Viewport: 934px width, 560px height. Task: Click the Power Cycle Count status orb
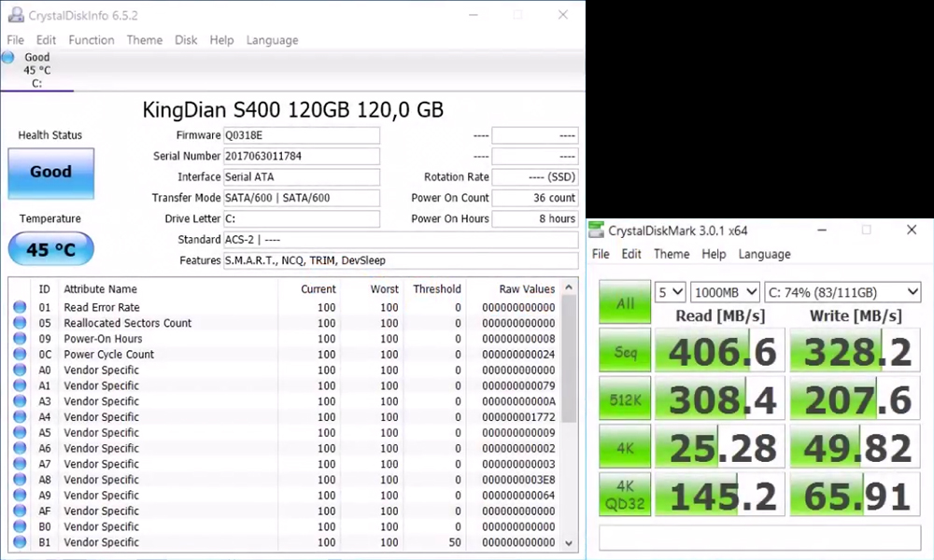tap(20, 355)
